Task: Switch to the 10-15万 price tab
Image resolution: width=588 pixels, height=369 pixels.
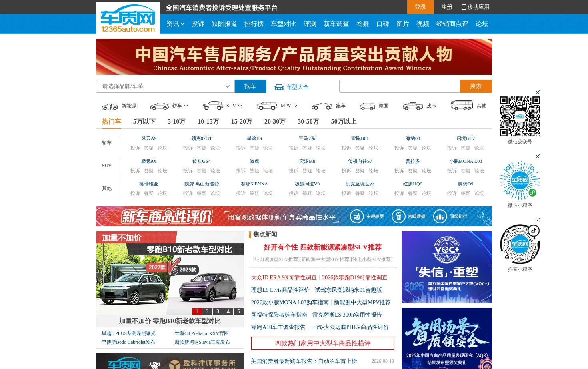Action: (x=208, y=122)
